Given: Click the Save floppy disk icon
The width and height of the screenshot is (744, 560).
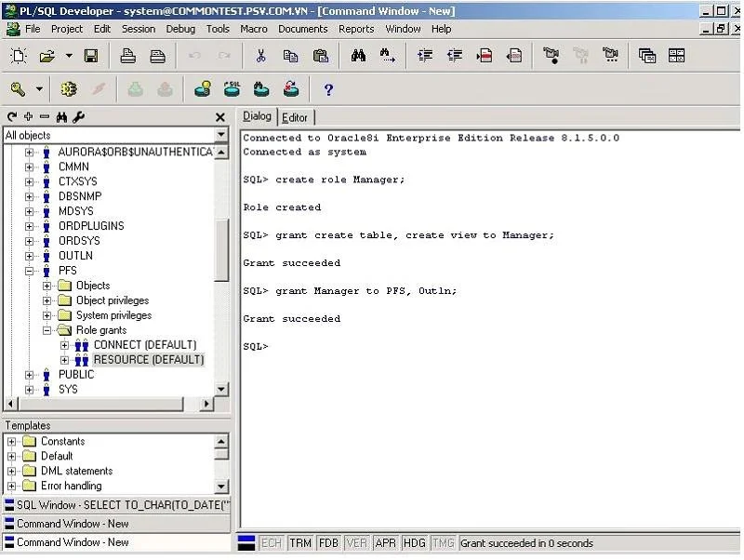Looking at the screenshot, I should (x=91, y=56).
